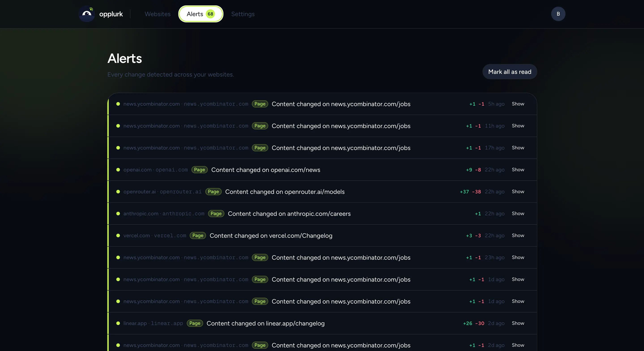Screen dimensions: 644x351
Task: Click the unread dot on the vercel.com alert
Action: point(118,235)
